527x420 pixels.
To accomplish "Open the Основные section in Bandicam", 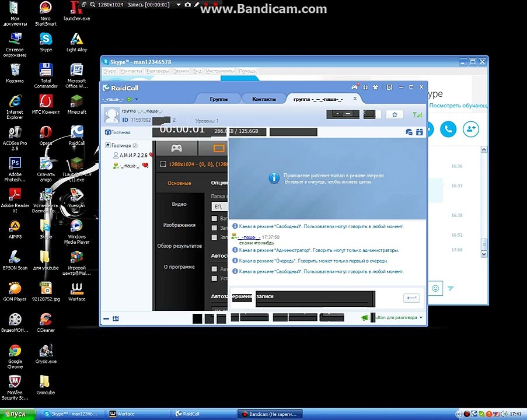I will (x=179, y=183).
